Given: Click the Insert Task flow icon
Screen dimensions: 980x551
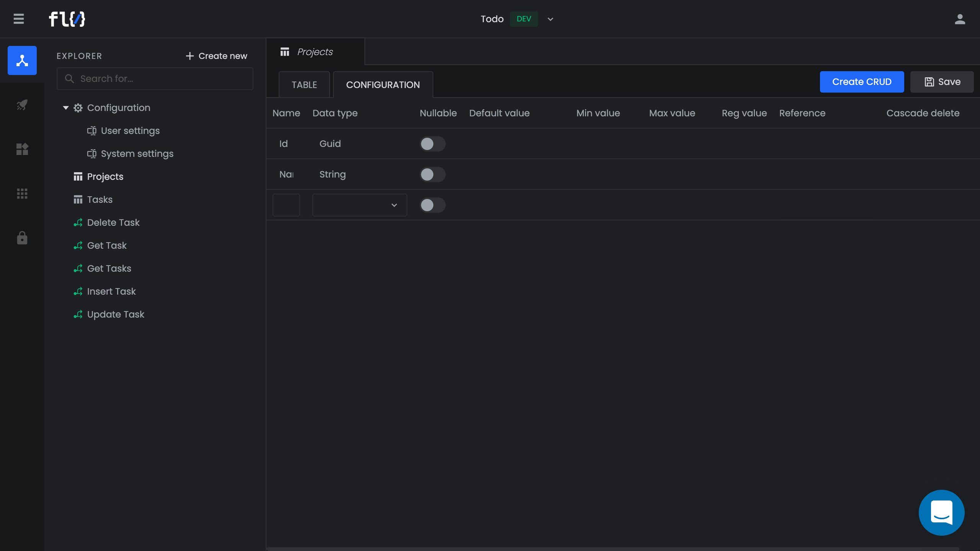Looking at the screenshot, I should [78, 292].
